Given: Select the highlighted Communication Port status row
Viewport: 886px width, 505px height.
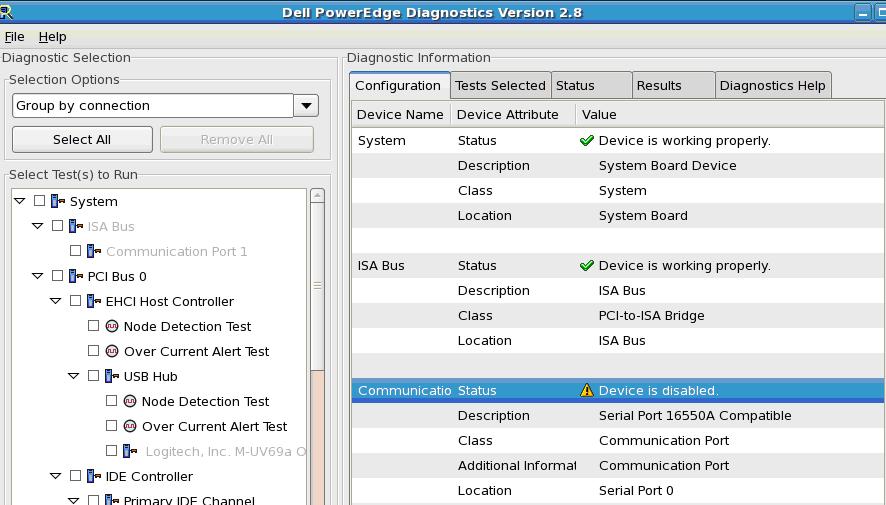Looking at the screenshot, I should [x=618, y=390].
